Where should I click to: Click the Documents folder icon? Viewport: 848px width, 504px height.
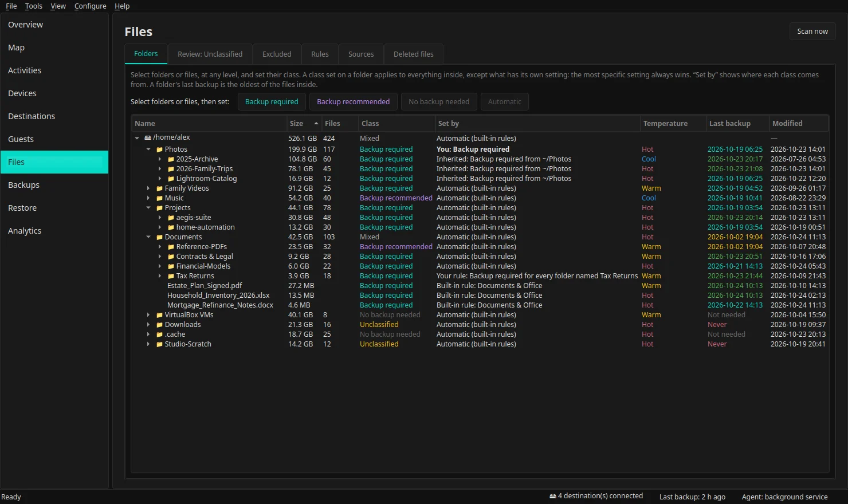coord(160,237)
